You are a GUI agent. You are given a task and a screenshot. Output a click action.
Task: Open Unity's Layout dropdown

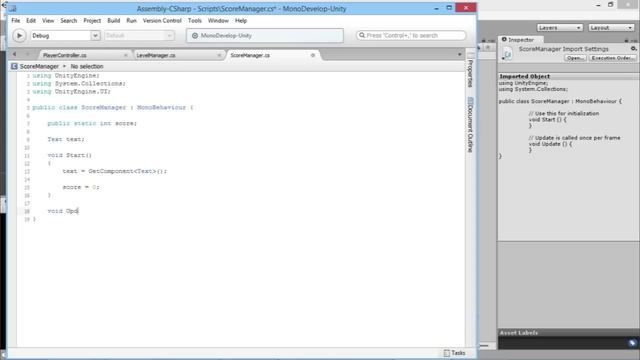coord(611,28)
